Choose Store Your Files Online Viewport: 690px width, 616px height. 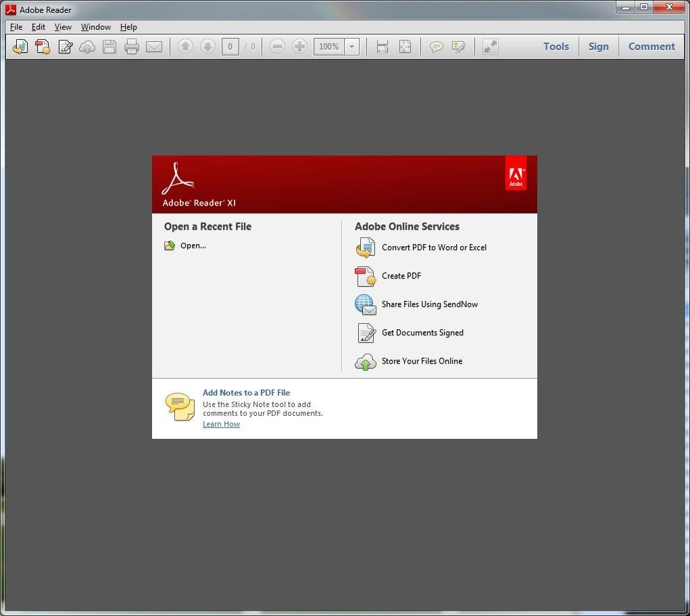tap(422, 361)
